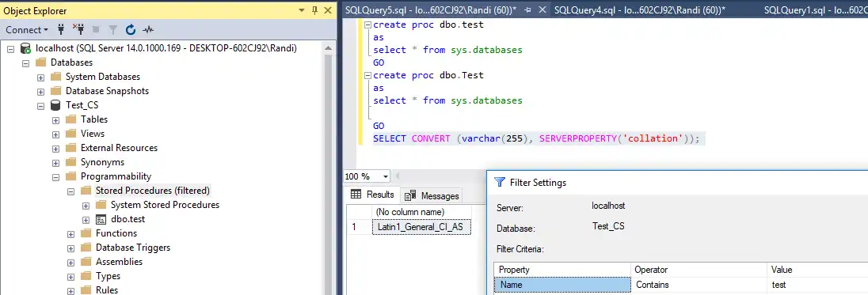Expand the Functions folder

pyautogui.click(x=70, y=234)
